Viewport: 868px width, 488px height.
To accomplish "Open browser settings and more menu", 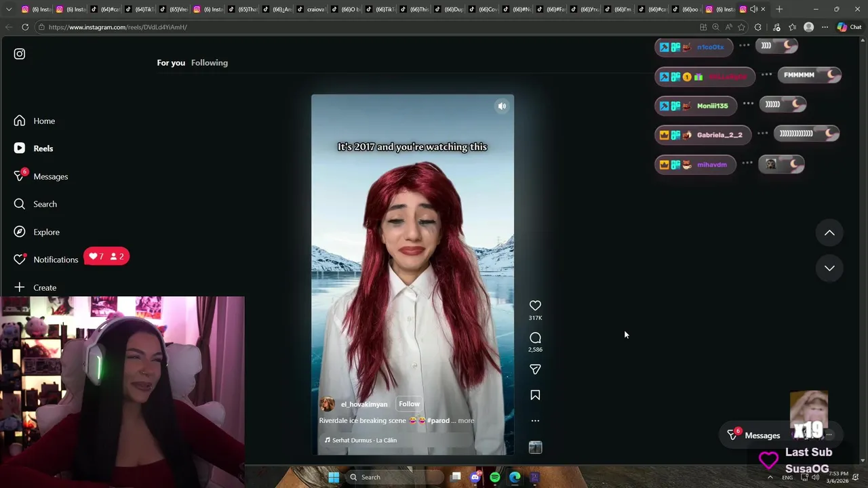I will click(x=825, y=27).
